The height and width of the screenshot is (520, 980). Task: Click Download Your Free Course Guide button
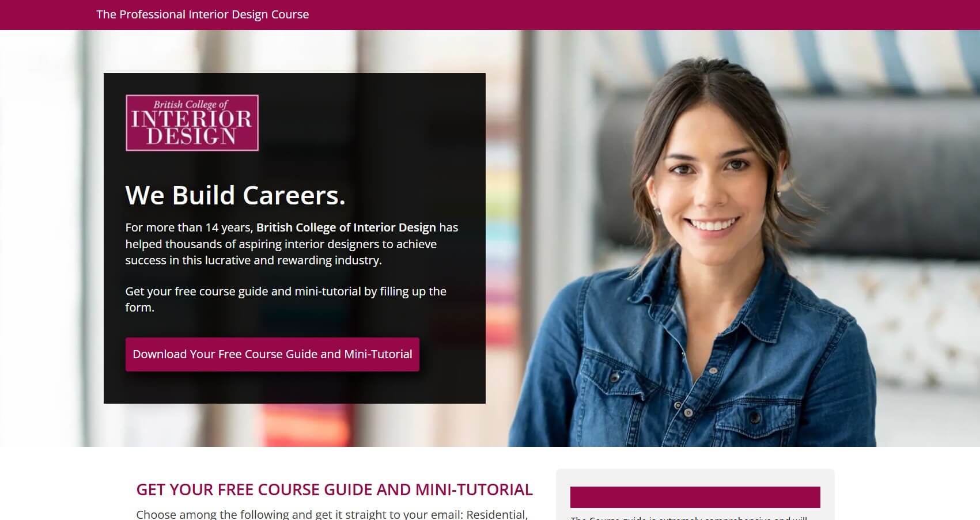tap(273, 354)
